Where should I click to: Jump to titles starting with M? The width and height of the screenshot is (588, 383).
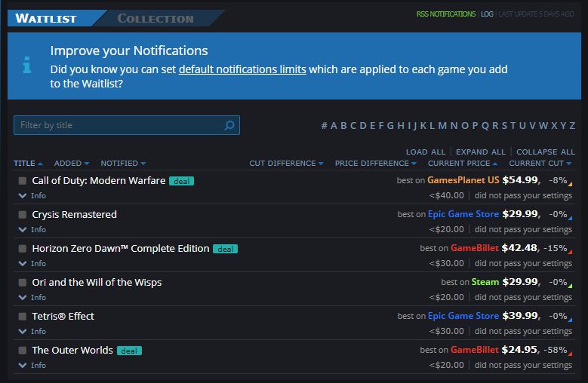pos(442,125)
